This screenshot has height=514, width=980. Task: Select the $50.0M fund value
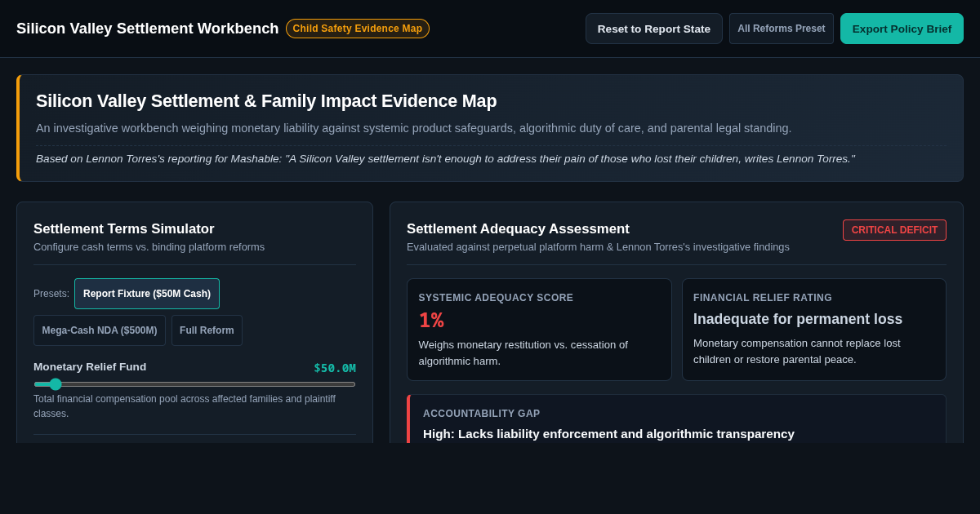pyautogui.click(x=335, y=368)
